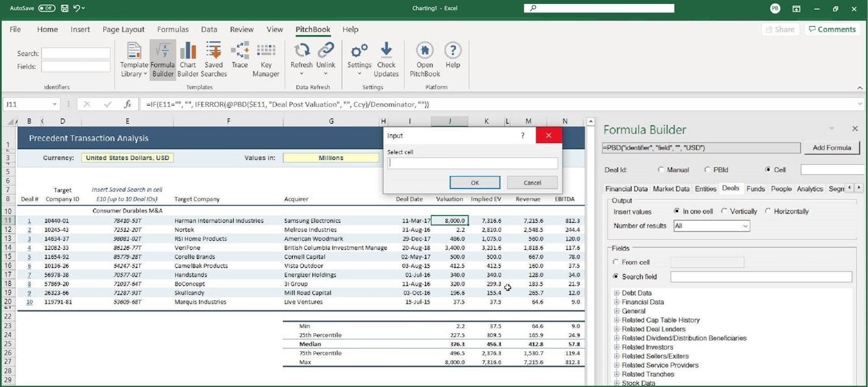Open deal number 1 hyperlink
Image resolution: width=868 pixels, height=387 pixels.
(x=29, y=221)
